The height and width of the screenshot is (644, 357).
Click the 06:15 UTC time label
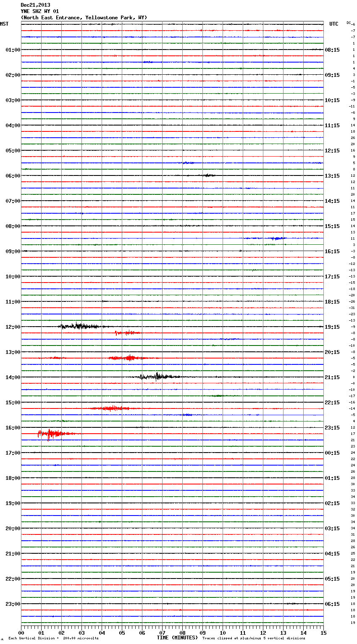332,604
